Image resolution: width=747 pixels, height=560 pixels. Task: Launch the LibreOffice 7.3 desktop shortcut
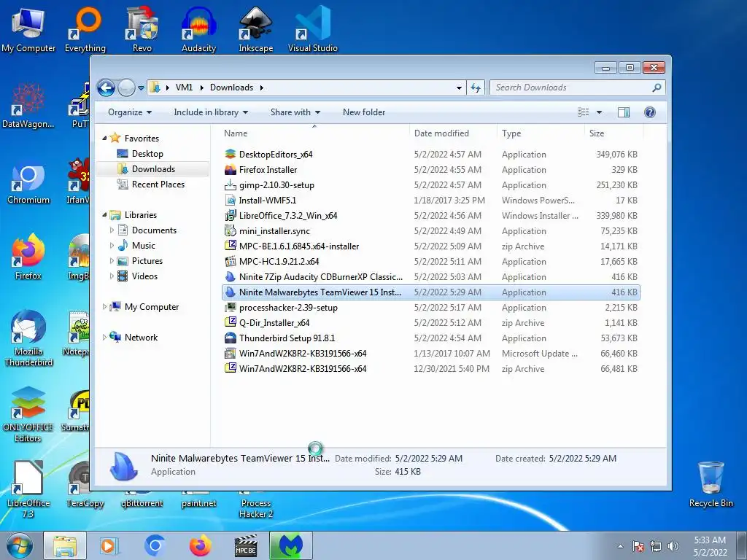tap(28, 489)
